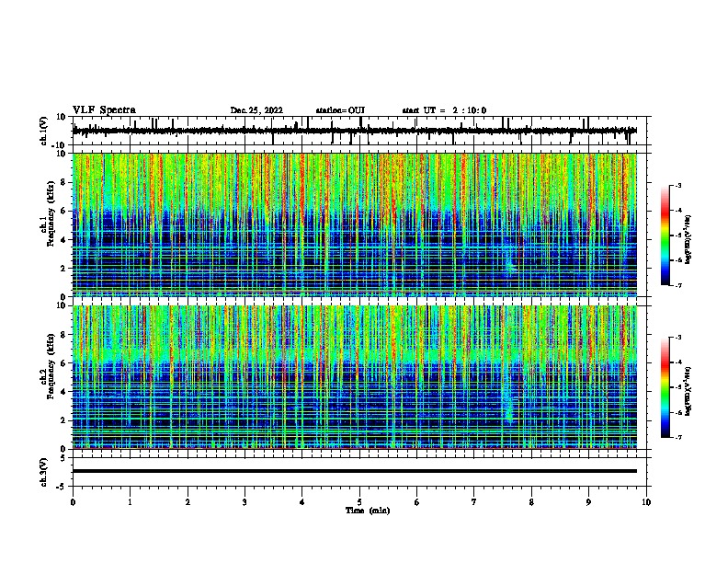Click the ch.1 "Frequency (kHz)" axis label

(x=51, y=214)
